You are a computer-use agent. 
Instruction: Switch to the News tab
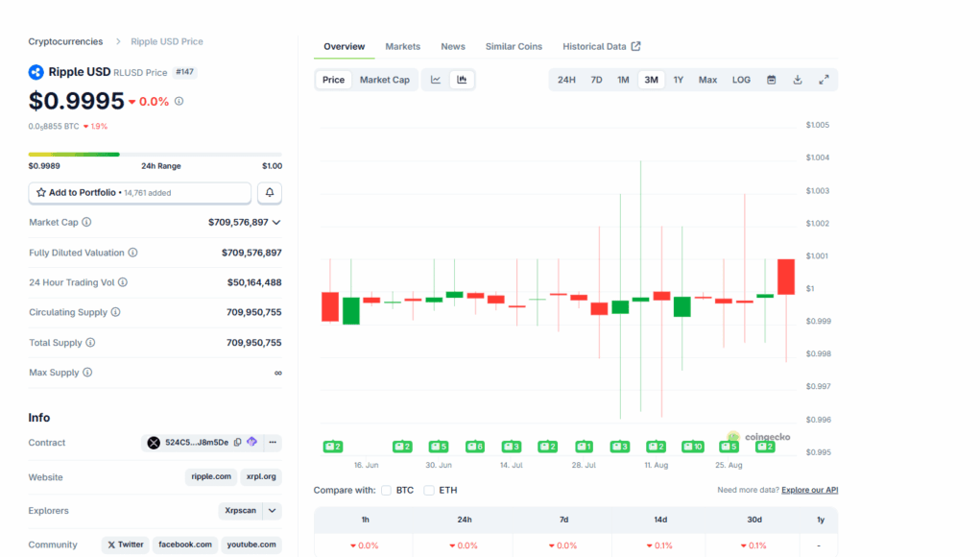pyautogui.click(x=453, y=47)
